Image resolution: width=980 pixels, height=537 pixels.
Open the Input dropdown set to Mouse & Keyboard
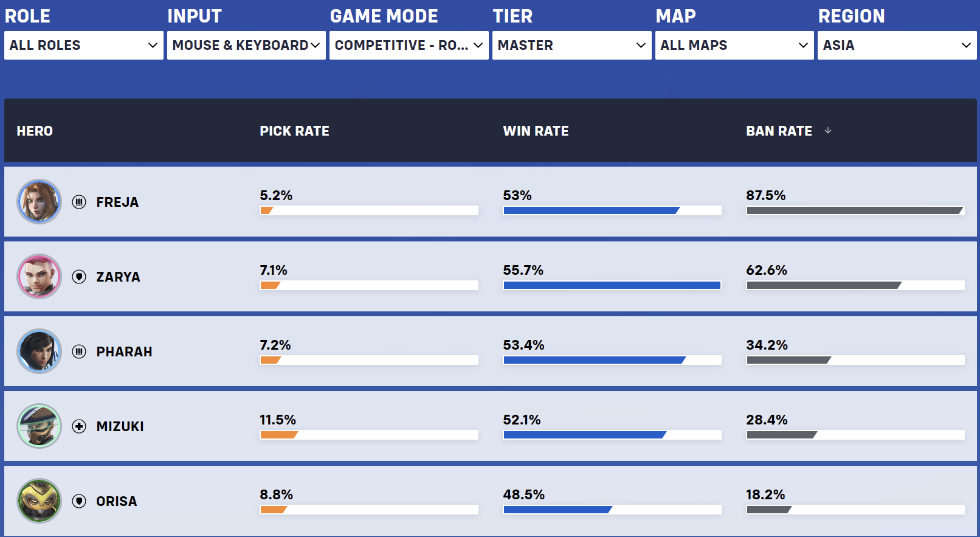(246, 46)
